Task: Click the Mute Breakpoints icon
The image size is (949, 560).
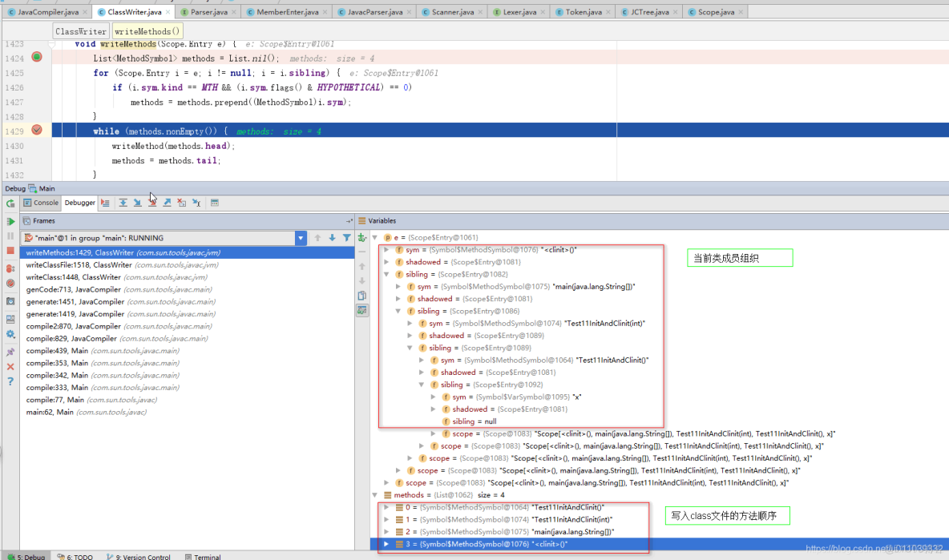Action: tap(10, 284)
